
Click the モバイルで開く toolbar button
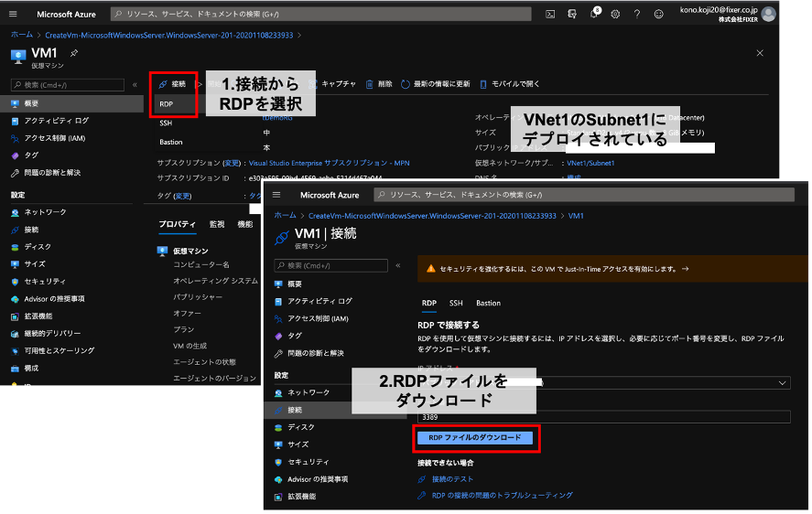tap(510, 84)
